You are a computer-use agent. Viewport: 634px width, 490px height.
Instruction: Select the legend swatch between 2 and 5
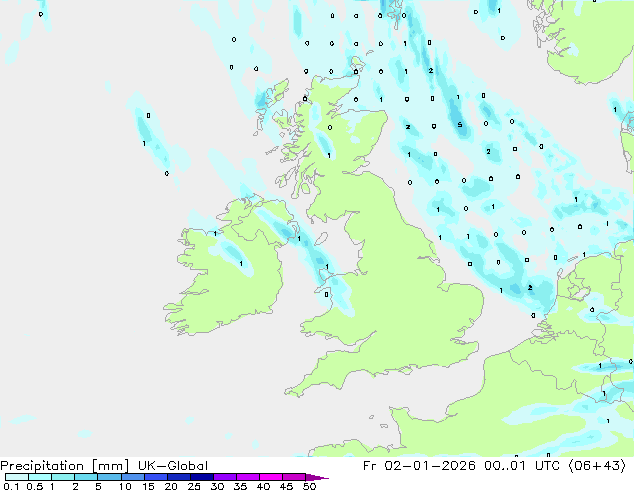point(86,477)
